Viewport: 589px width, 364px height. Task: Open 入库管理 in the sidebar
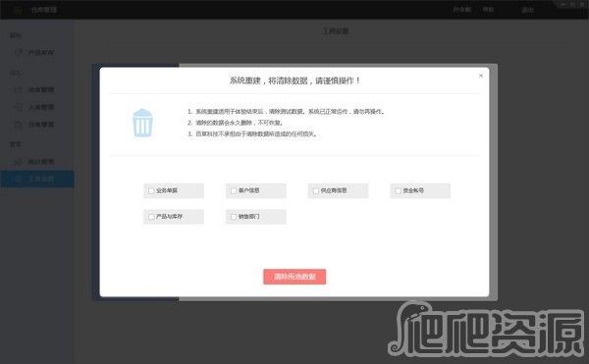pos(41,107)
